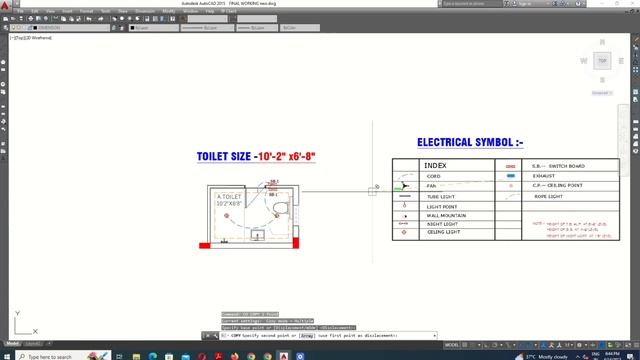Click the Open file toolbar icon
The image size is (640, 360).
[13, 19]
